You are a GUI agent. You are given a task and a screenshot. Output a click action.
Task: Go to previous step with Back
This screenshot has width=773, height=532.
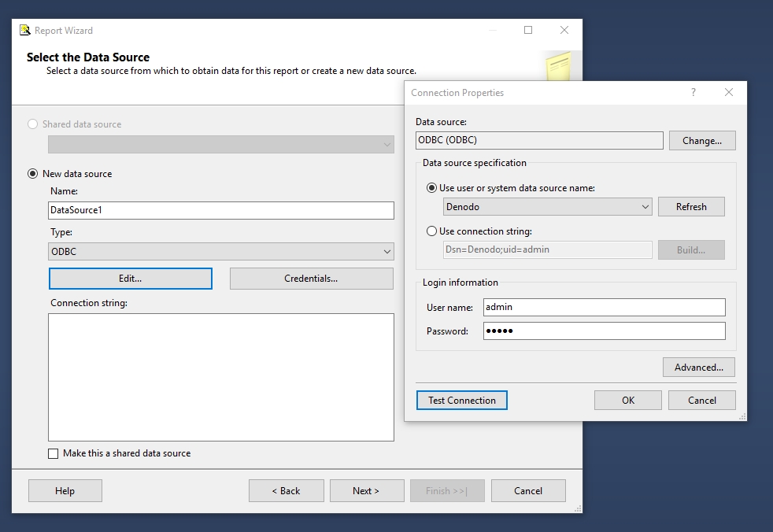(286, 490)
